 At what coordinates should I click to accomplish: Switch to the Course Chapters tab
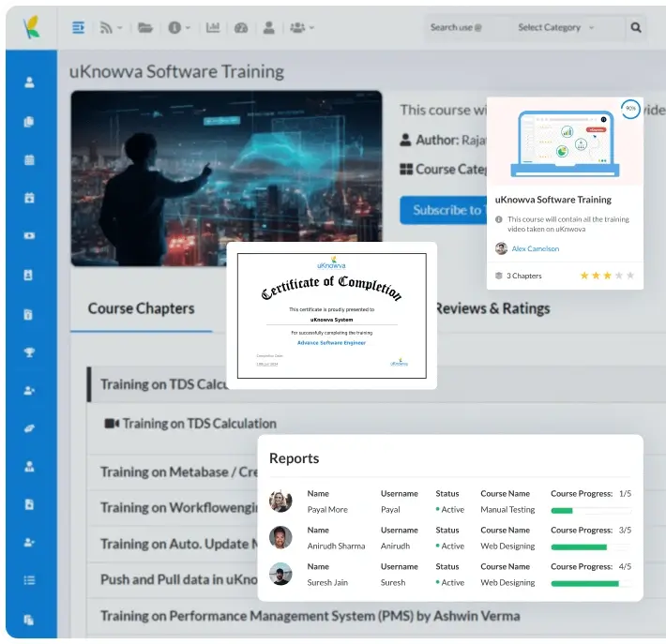[141, 308]
